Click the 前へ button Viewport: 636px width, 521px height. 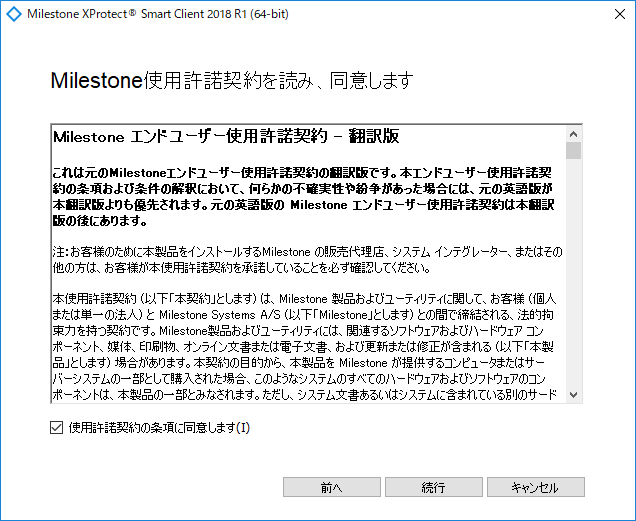coord(331,487)
